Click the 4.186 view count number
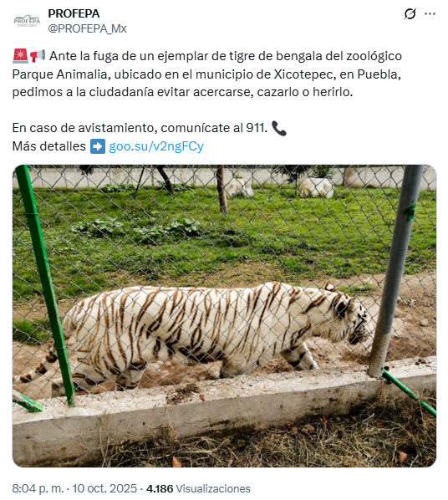This screenshot has height=500, width=448. click(x=160, y=489)
